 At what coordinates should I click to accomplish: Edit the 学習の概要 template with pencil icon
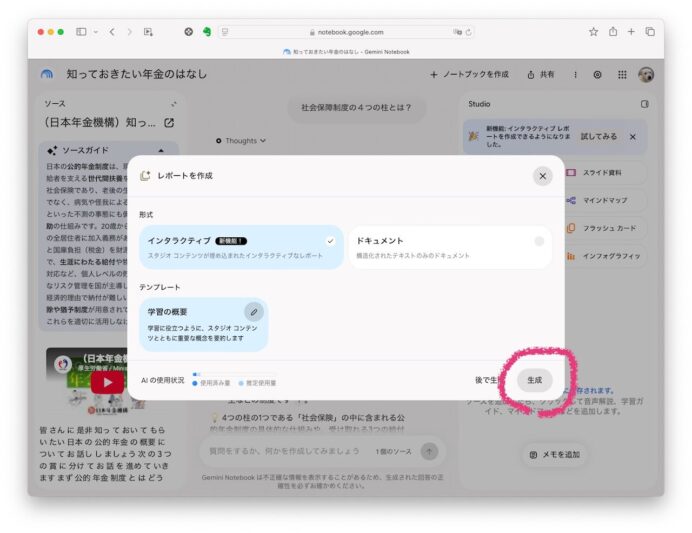tap(254, 312)
